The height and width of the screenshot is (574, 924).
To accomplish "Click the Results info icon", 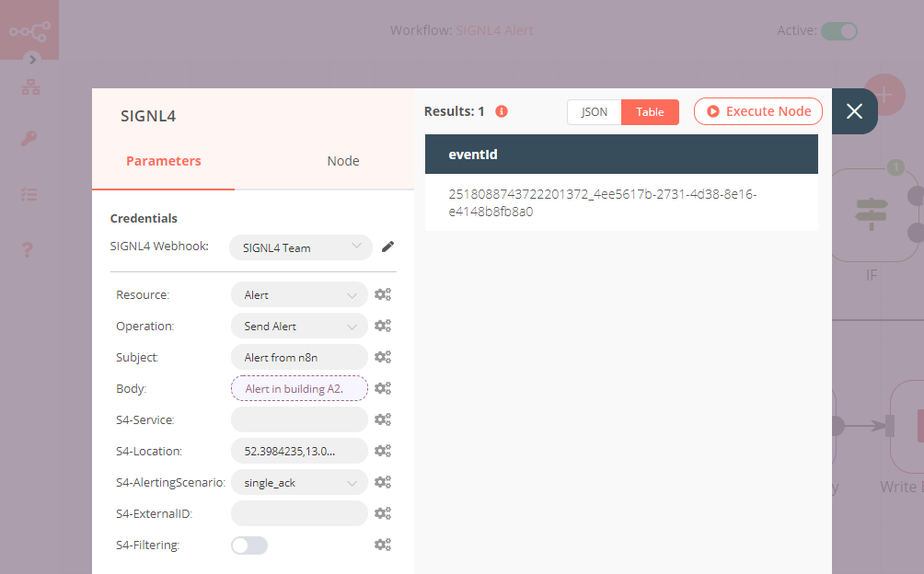I will pyautogui.click(x=502, y=111).
